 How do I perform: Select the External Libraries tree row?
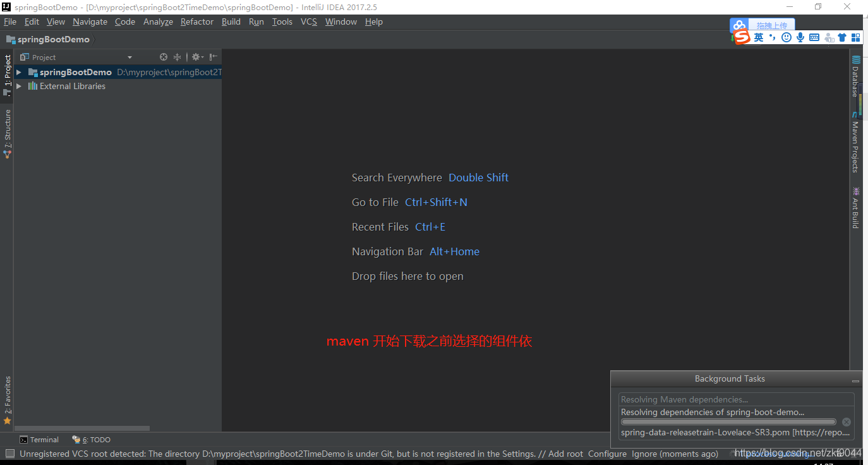pos(118,86)
